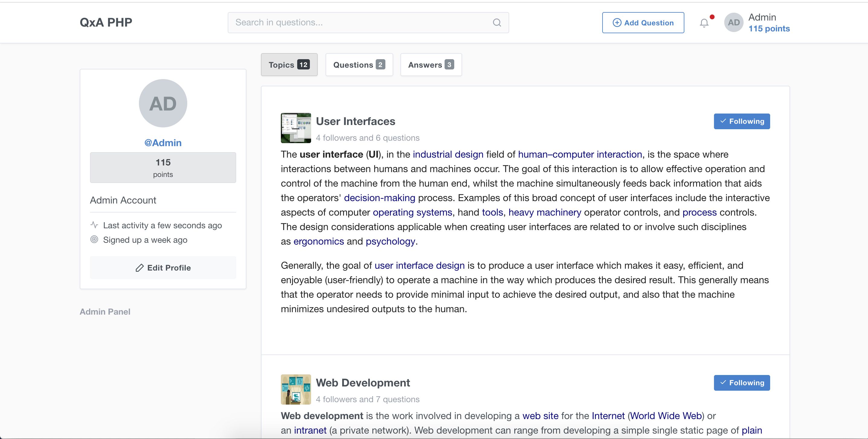The width and height of the screenshot is (868, 439).
Task: Open the Web Development topic thumbnail
Action: click(295, 389)
